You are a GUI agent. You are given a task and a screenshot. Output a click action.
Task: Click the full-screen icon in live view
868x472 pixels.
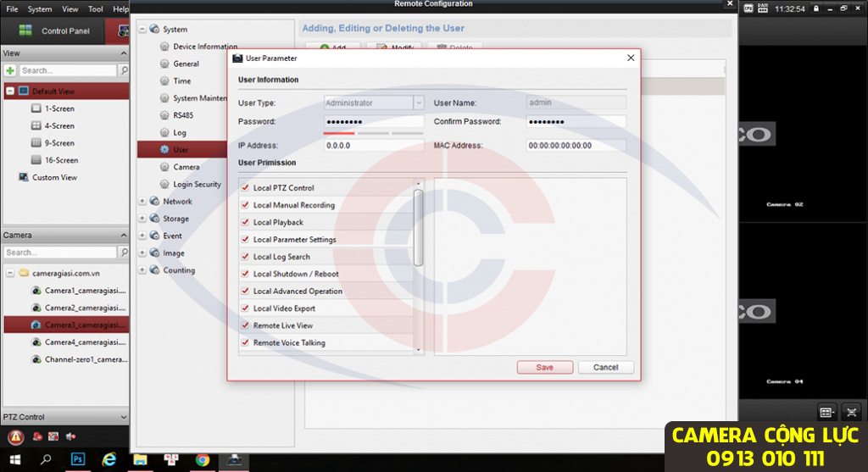[x=851, y=412]
